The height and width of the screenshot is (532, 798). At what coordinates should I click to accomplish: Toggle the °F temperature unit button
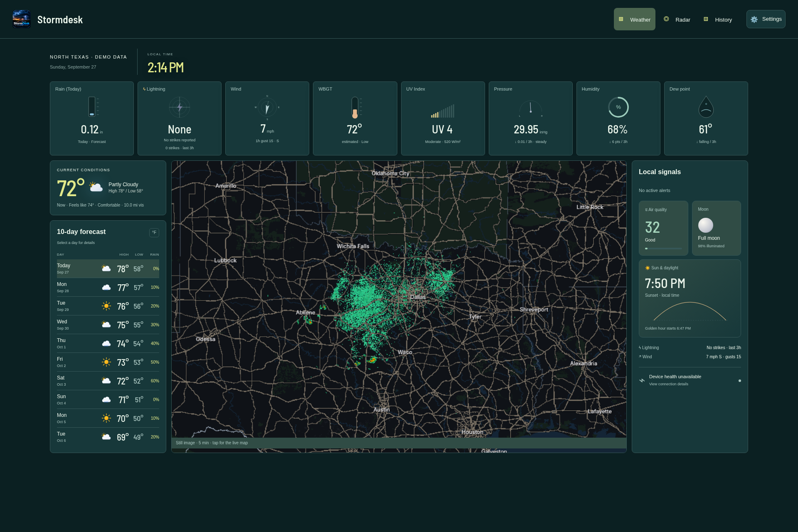click(x=154, y=233)
